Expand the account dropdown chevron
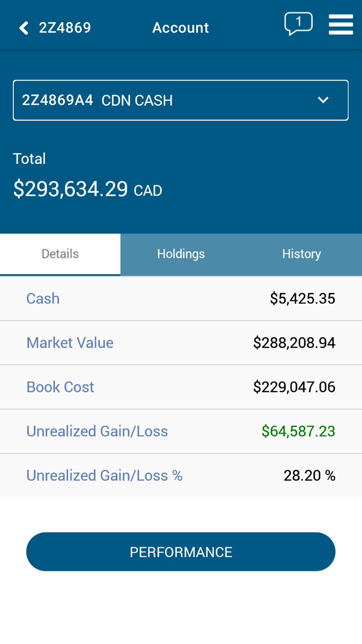The image size is (362, 644). click(323, 100)
